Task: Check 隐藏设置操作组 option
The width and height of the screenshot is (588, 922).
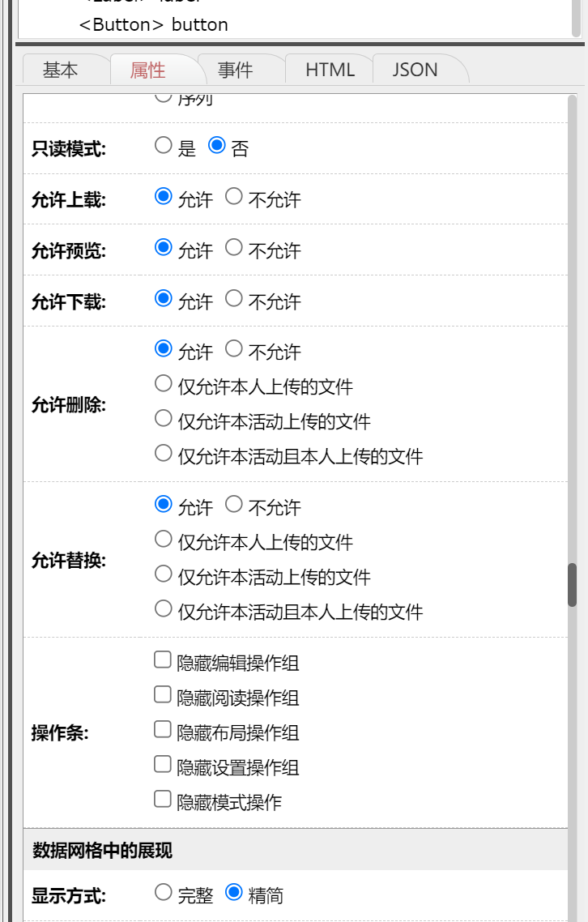Action: tap(163, 765)
